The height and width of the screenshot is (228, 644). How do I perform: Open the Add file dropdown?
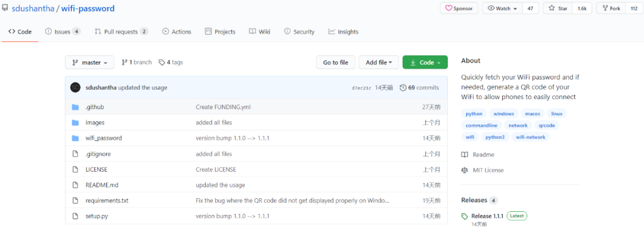[x=379, y=63]
